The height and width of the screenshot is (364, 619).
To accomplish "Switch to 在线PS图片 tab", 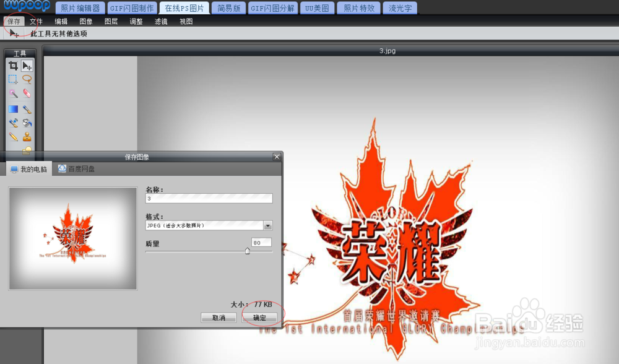I will pos(184,8).
